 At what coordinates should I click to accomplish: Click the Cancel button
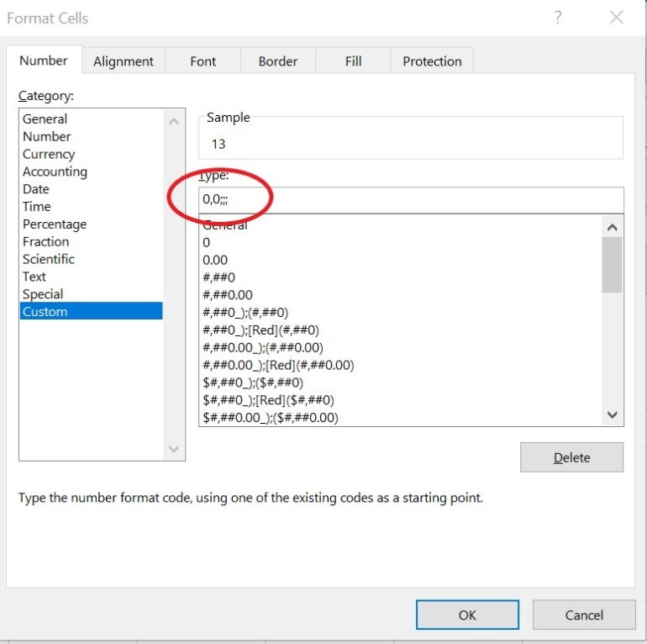pos(584,615)
